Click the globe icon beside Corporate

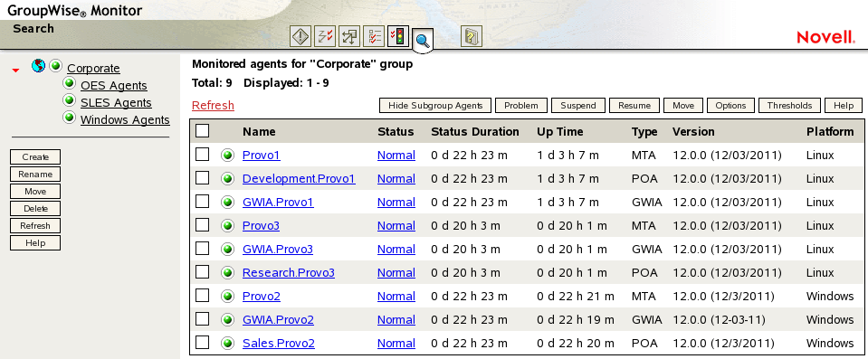(x=38, y=66)
